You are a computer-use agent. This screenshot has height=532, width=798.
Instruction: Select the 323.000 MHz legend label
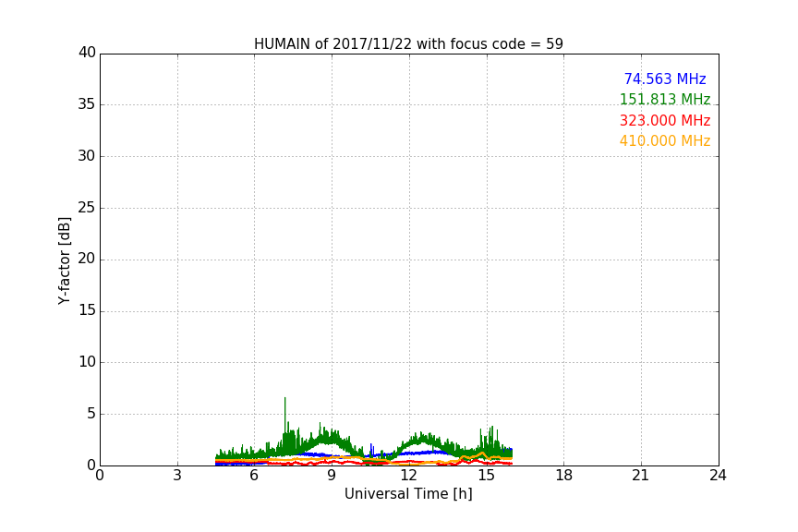pos(665,121)
